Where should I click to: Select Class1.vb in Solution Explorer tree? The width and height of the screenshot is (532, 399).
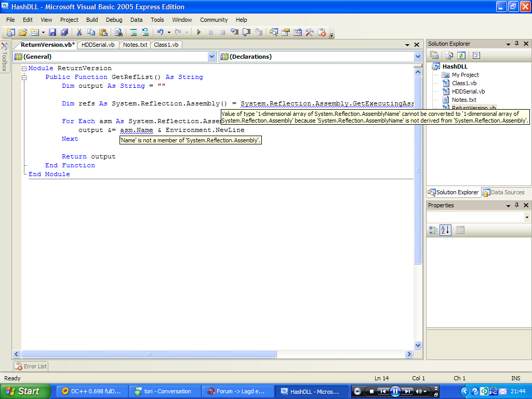(x=464, y=83)
